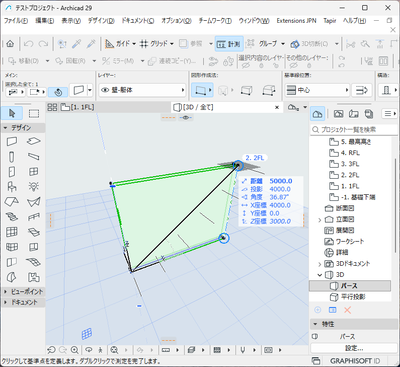This screenshot has height=367, width=400.
Task: Open the Layout Book in the navigator
Action: point(354,114)
